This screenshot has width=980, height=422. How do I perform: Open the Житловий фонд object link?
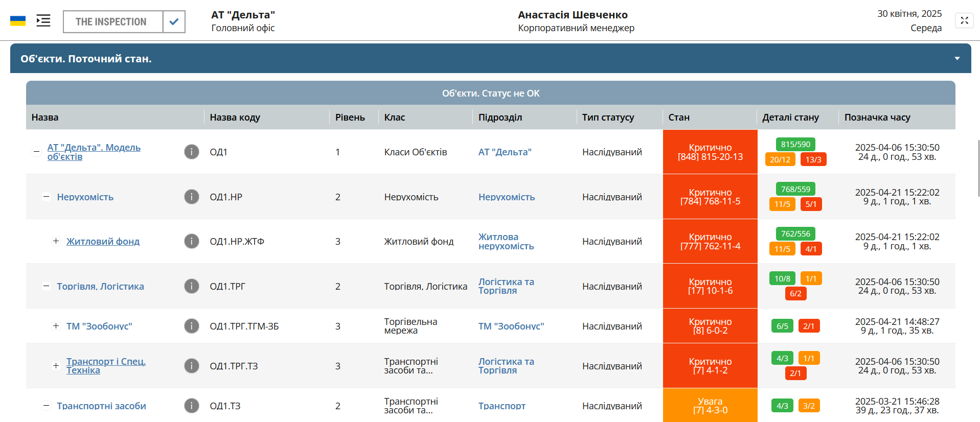[103, 241]
